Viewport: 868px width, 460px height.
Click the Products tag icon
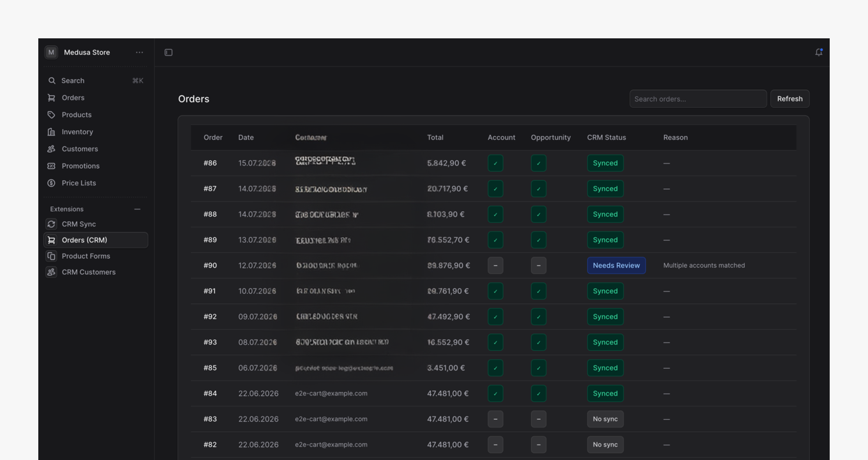click(x=51, y=115)
